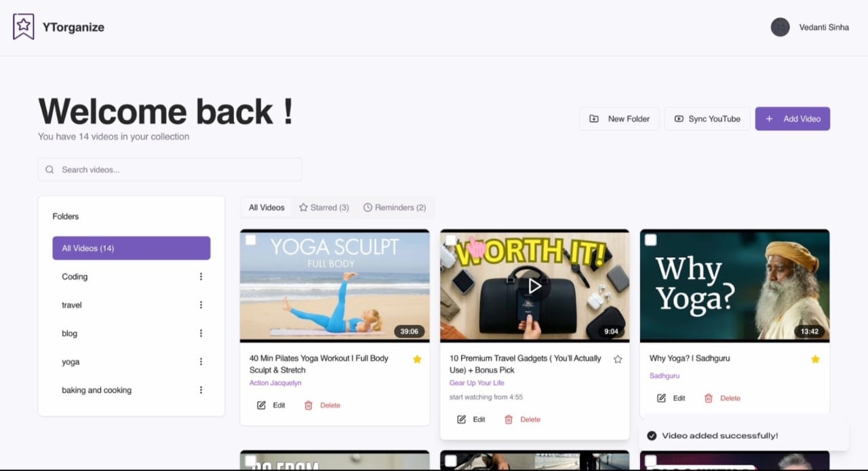Open options menu for blog folder
The width and height of the screenshot is (868, 471).
(x=201, y=333)
